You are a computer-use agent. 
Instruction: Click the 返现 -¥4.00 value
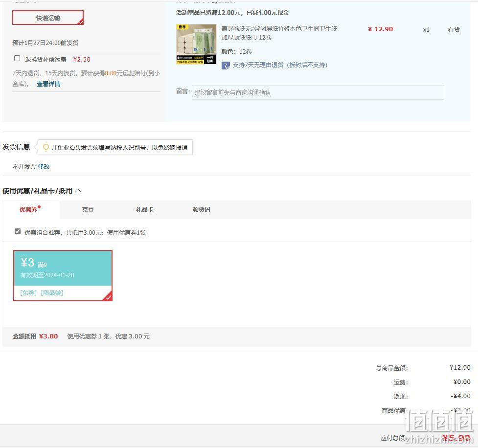pos(460,396)
